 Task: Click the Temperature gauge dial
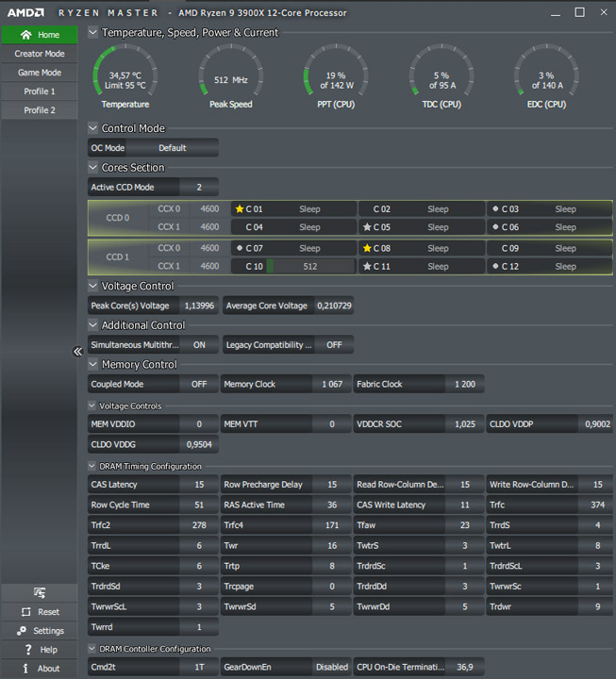[x=125, y=72]
